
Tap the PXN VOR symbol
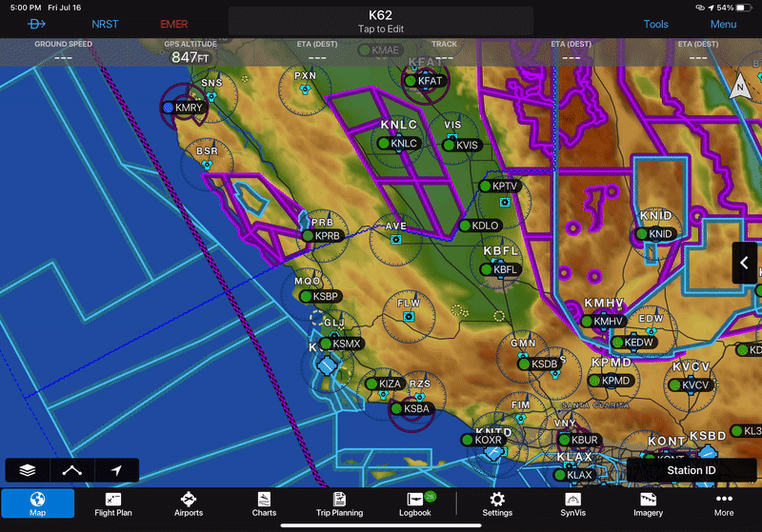click(x=305, y=89)
